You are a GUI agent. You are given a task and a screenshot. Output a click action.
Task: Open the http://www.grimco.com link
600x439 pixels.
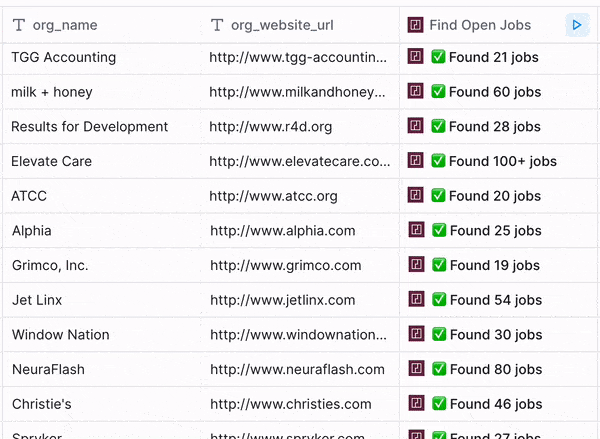tap(285, 265)
